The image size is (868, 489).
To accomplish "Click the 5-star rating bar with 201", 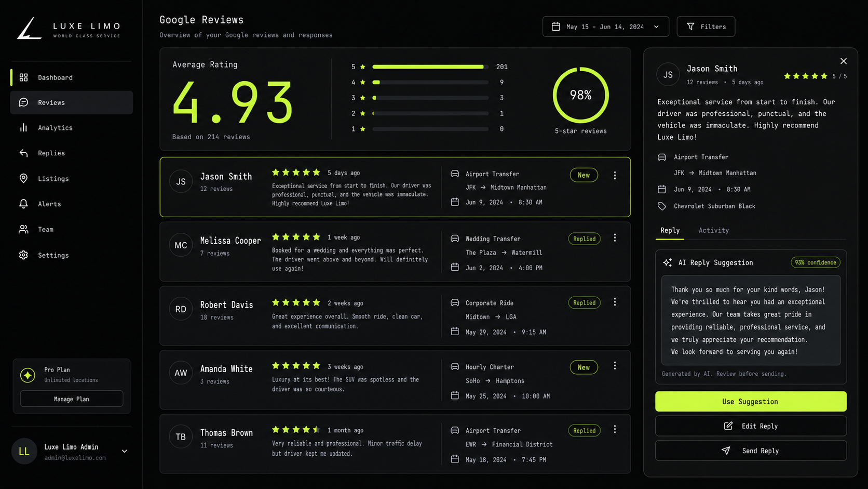I will pyautogui.click(x=430, y=67).
